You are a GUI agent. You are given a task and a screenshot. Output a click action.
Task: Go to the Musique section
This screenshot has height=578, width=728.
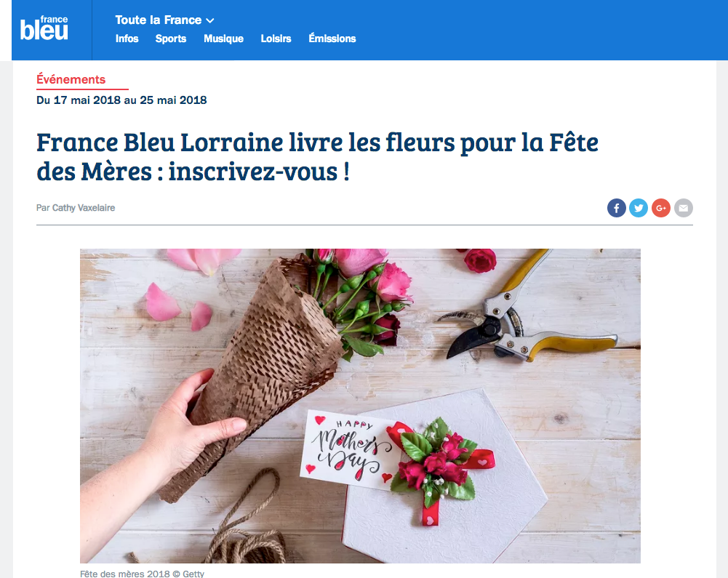pyautogui.click(x=223, y=39)
